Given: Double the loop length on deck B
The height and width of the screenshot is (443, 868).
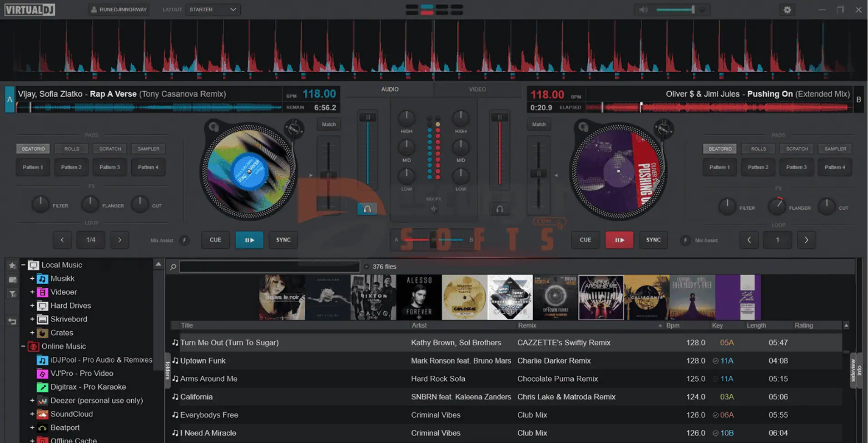Looking at the screenshot, I should pos(807,240).
